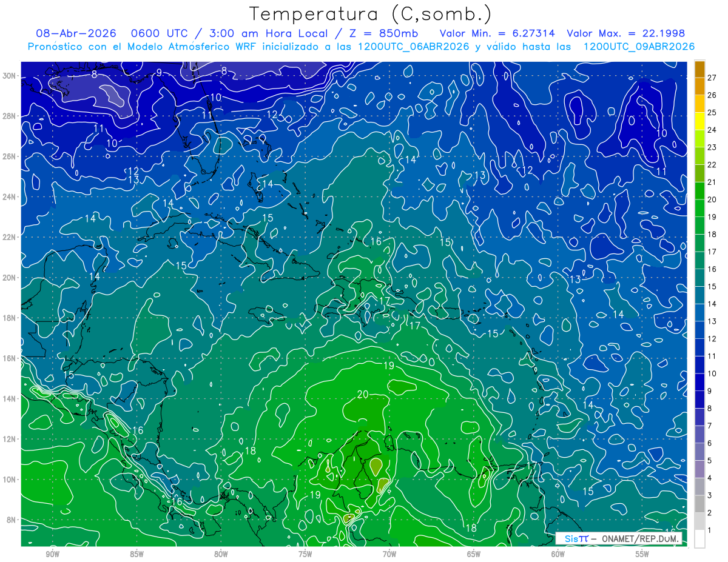Click the purple 5 degree legend swatch
The height and width of the screenshot is (562, 728).
(x=699, y=452)
